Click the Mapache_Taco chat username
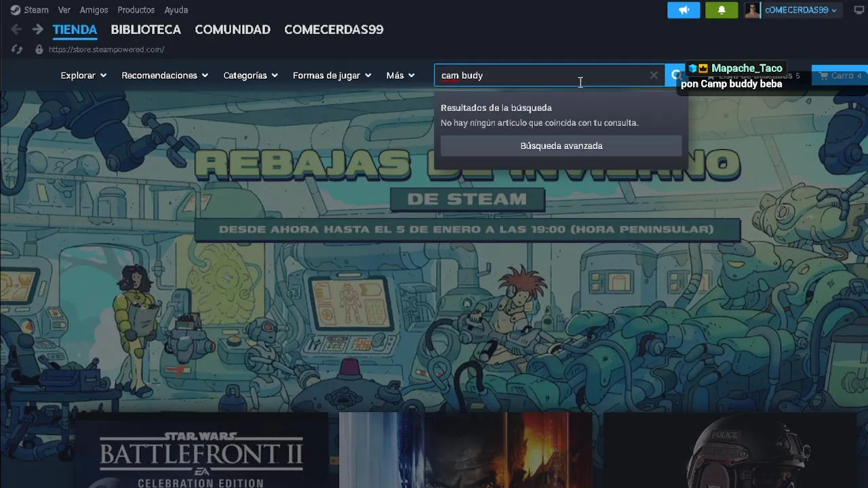This screenshot has height=488, width=868. pos(747,68)
